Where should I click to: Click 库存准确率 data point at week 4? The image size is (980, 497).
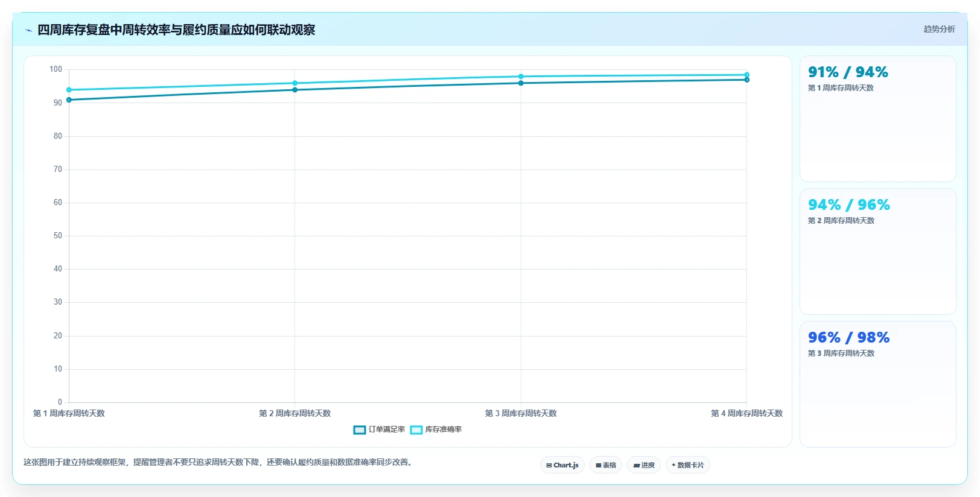click(747, 75)
